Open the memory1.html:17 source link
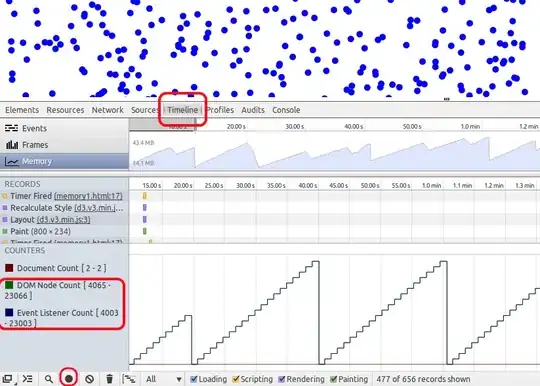Viewport: 540px width, 386px height. pos(88,196)
